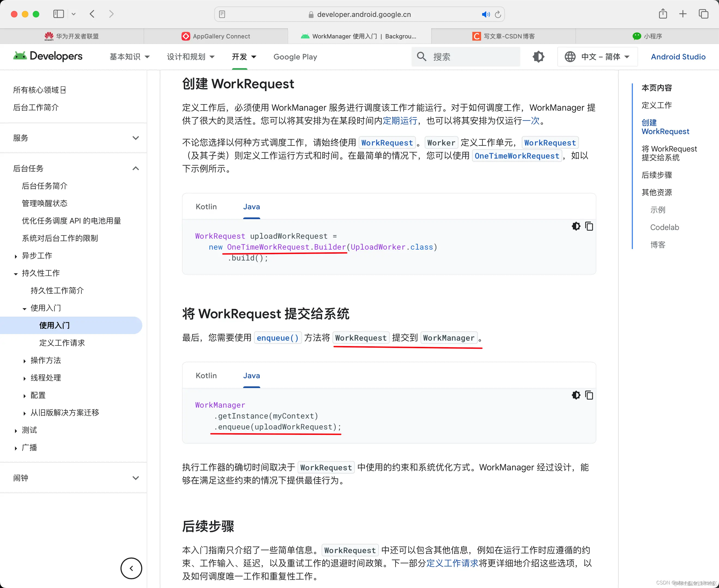This screenshot has height=588, width=719.
Task: Open the Android Studio link
Action: [x=678, y=57]
